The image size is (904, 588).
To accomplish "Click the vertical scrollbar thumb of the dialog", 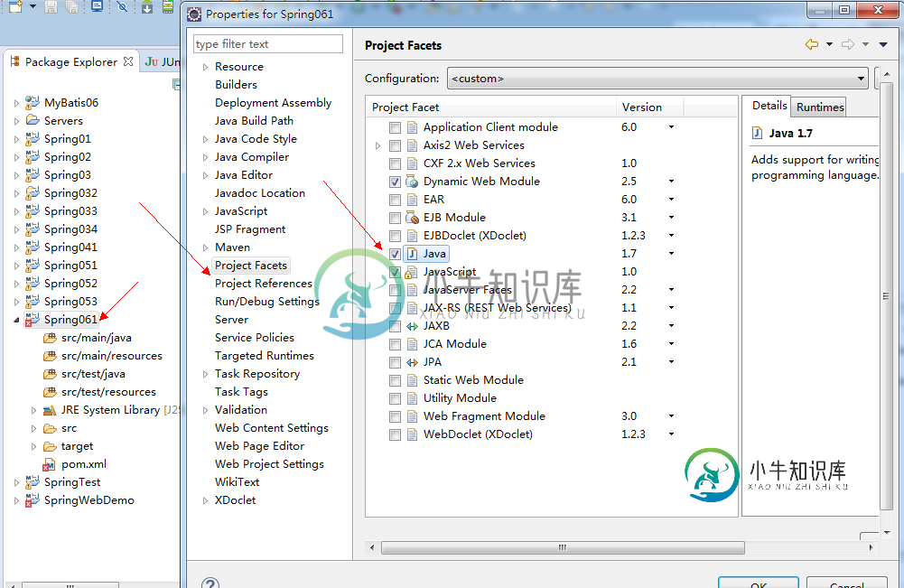I will 886,296.
